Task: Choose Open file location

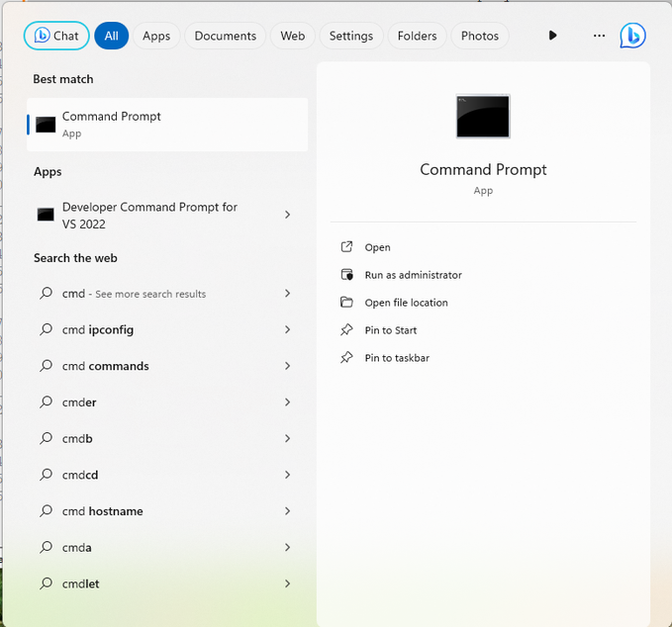Action: click(407, 303)
